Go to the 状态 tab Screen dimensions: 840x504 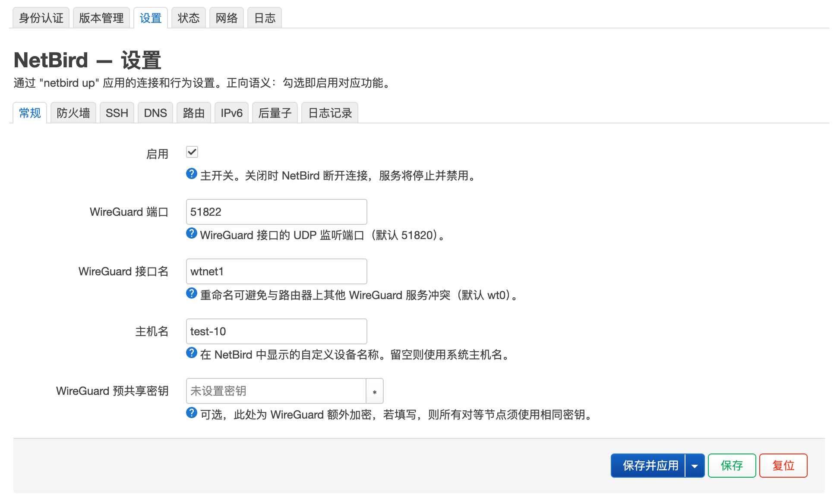pyautogui.click(x=189, y=18)
